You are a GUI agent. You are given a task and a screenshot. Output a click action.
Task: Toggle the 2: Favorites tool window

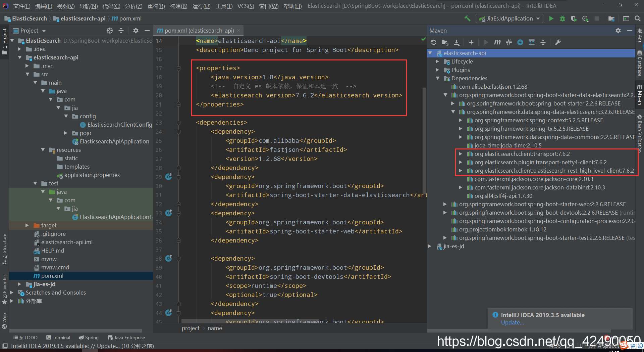[4, 289]
